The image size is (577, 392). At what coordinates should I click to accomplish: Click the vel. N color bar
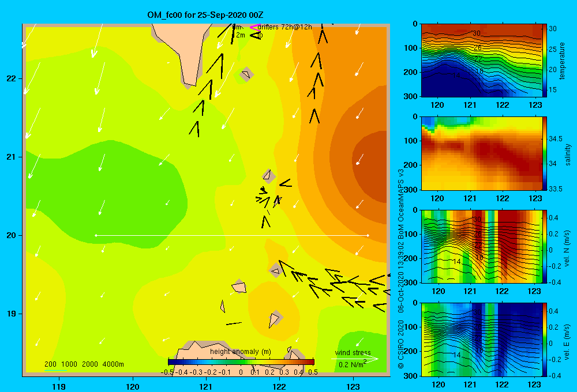(545, 246)
